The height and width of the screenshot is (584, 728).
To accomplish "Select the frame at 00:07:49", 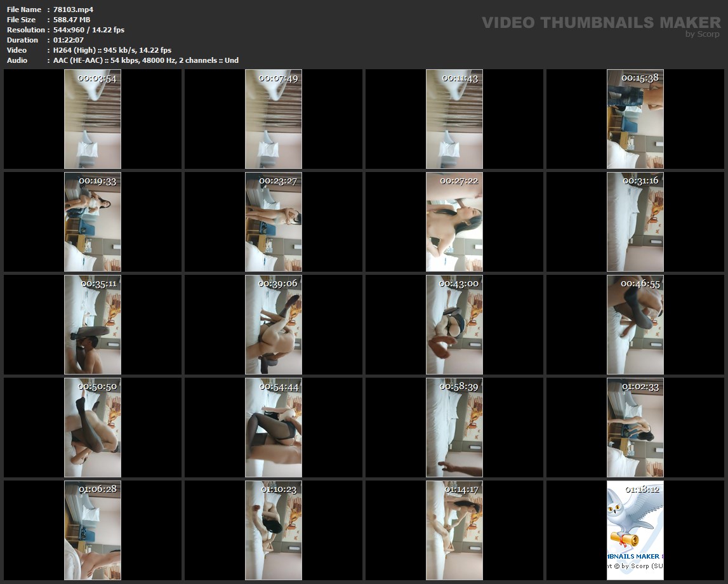I will (274, 121).
